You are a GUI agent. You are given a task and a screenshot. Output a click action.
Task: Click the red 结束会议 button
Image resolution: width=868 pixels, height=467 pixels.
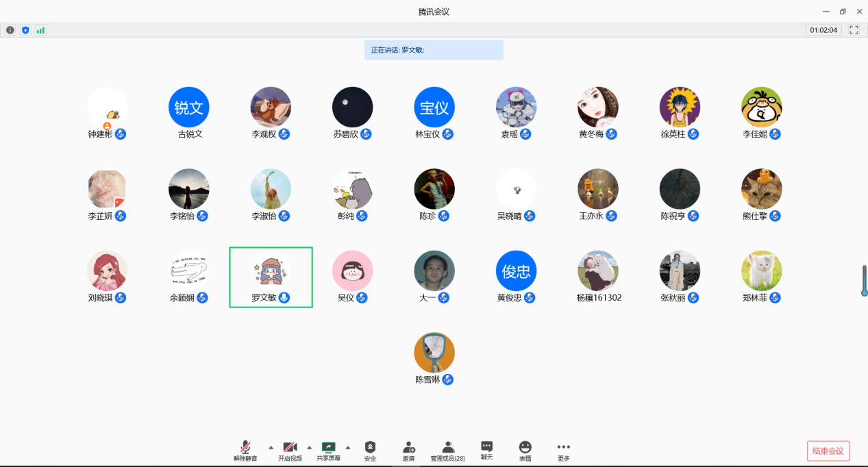828,451
